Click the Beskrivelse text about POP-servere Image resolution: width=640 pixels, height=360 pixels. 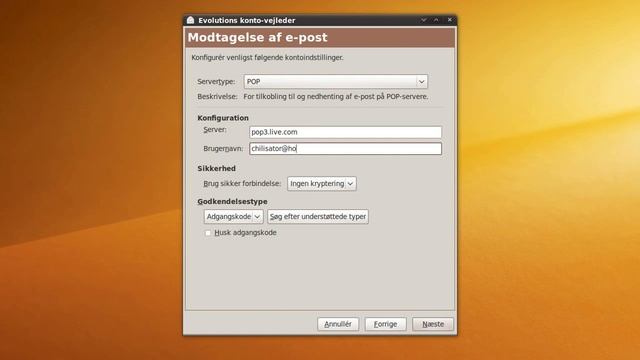click(336, 97)
